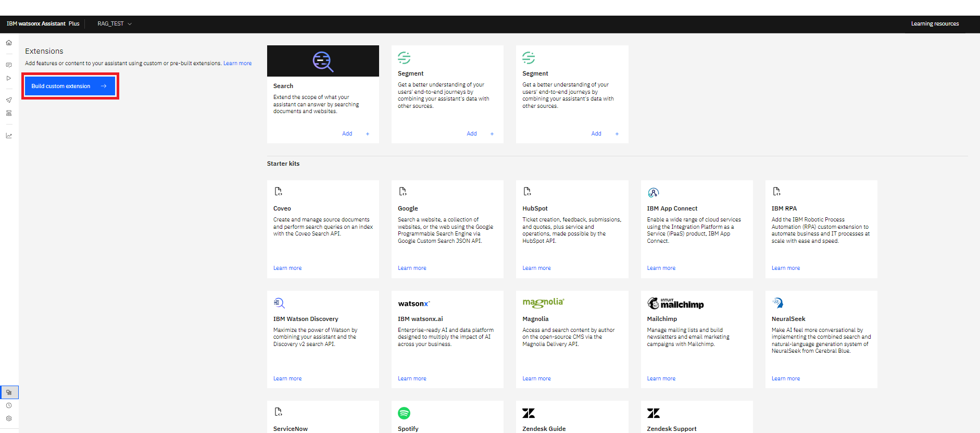Click the IBM watsonx.ai title
The image size is (980, 433).
click(x=420, y=319)
